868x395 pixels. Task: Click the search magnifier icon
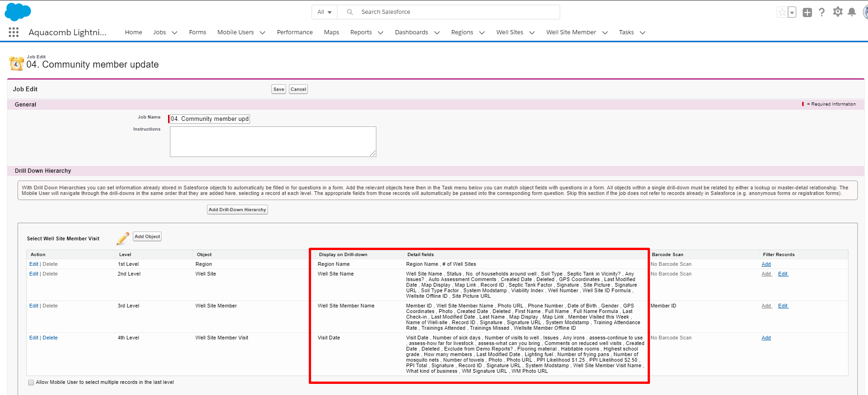tap(350, 12)
